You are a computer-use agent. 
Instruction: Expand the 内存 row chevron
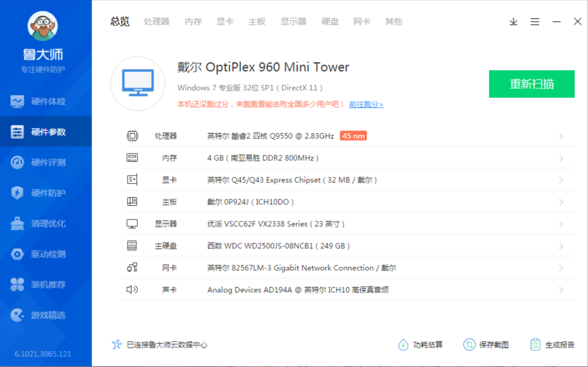pos(561,158)
